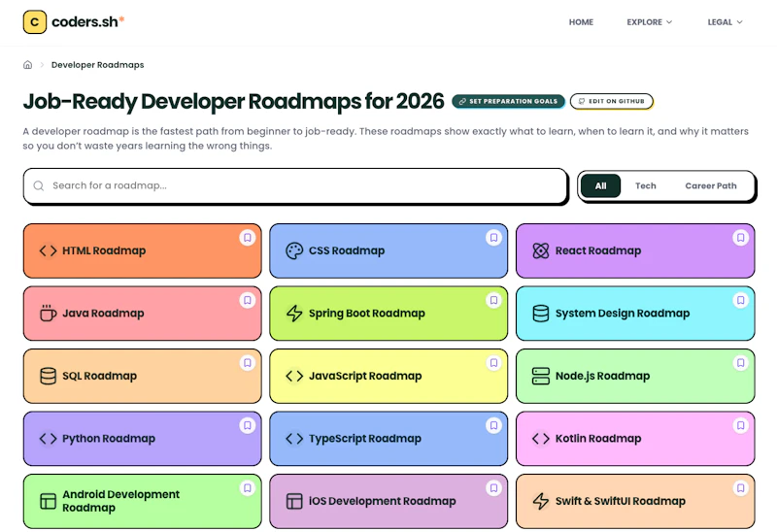Viewport: 777px width, 532px height.
Task: Click the code brackets icon on TypeScript Roadmap
Action: coord(294,439)
